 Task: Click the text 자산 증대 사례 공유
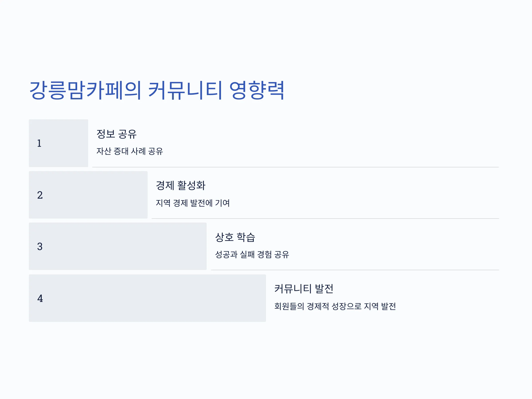click(x=130, y=151)
